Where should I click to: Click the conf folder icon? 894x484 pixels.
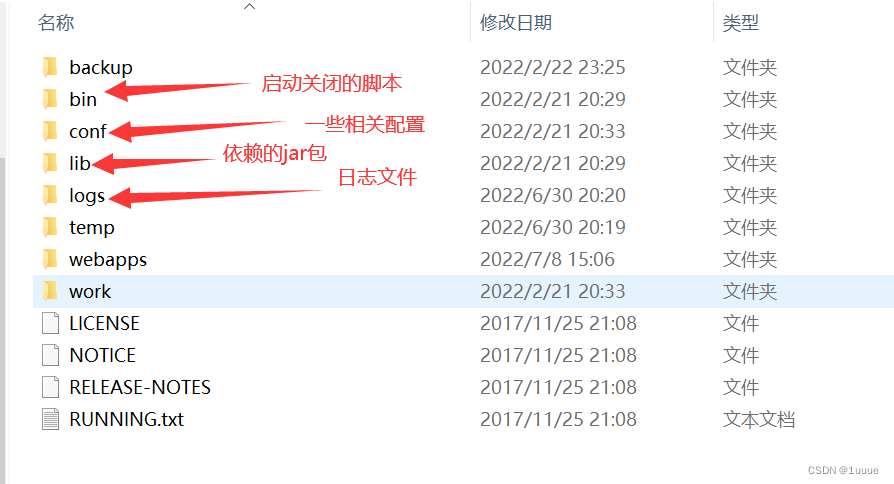50,131
